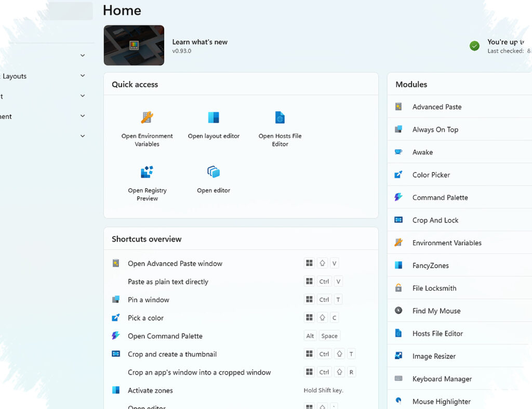This screenshot has width=532, height=409.
Task: Open the Find My Mouse module entry
Action: [460, 311]
